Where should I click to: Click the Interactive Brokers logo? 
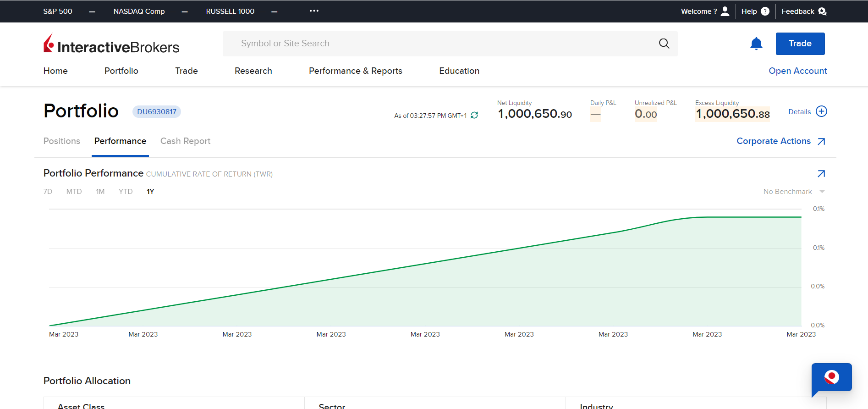[111, 44]
